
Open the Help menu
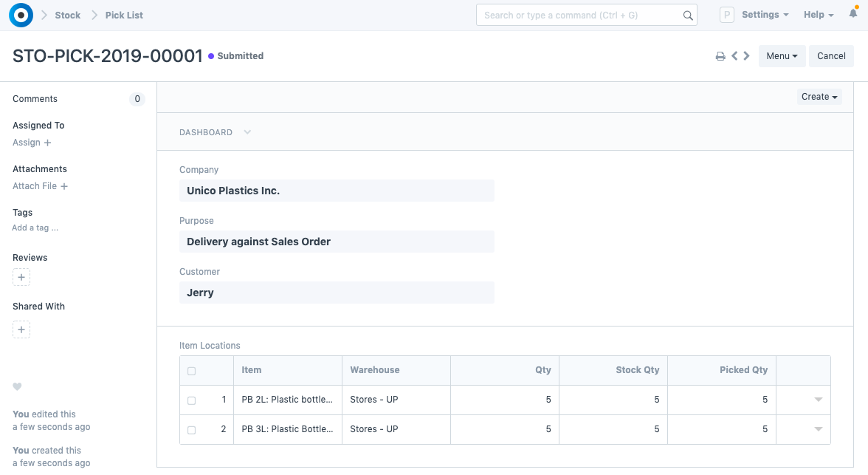(x=818, y=15)
